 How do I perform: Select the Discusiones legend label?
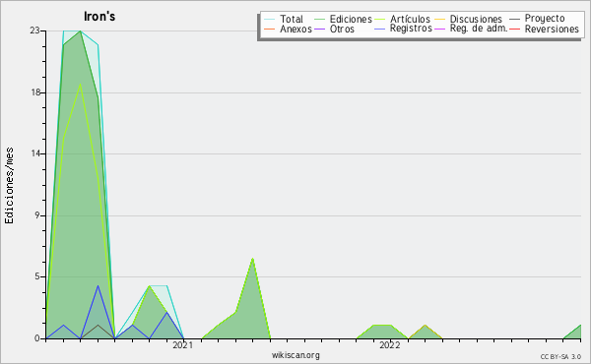pos(476,19)
